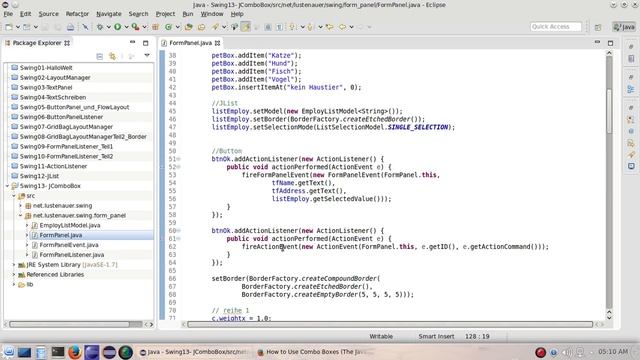Screen dimensions: 640x360
Task: Click the Search flashlight toolbar icon
Action: (x=215, y=27)
